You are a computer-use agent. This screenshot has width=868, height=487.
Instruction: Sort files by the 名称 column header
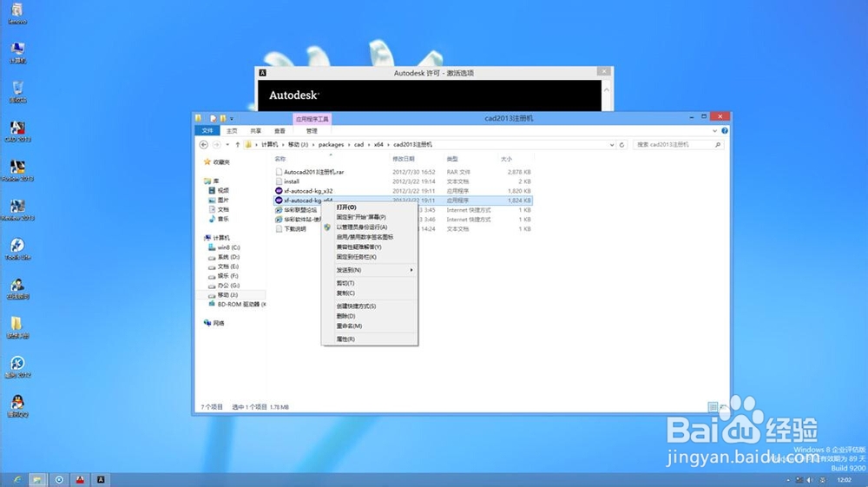[x=280, y=159]
